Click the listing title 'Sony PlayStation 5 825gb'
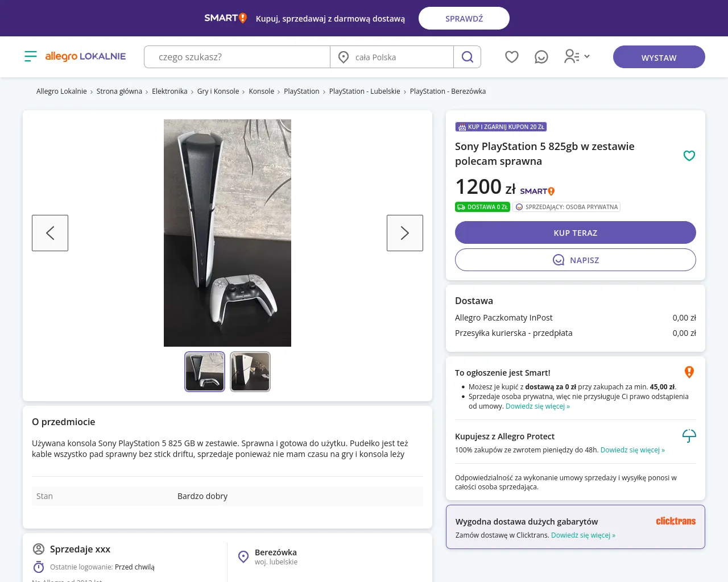Image resolution: width=728 pixels, height=582 pixels. [545, 153]
